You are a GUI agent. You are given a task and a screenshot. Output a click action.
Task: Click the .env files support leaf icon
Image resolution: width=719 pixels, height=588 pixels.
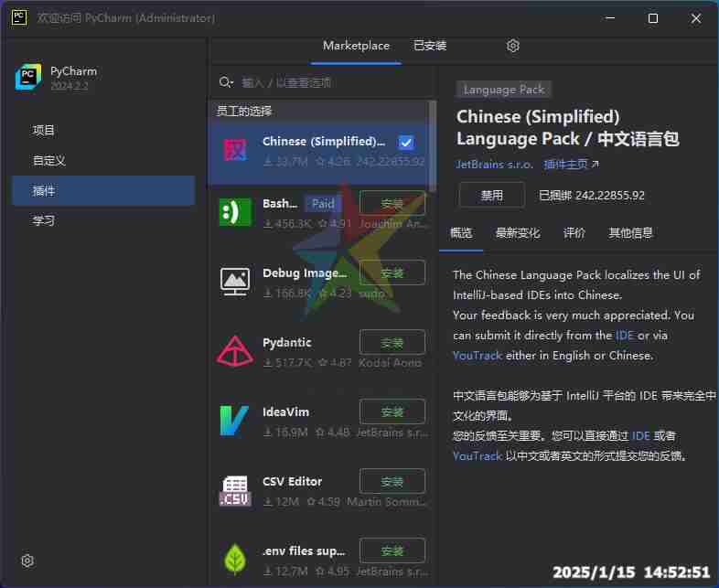(235, 559)
